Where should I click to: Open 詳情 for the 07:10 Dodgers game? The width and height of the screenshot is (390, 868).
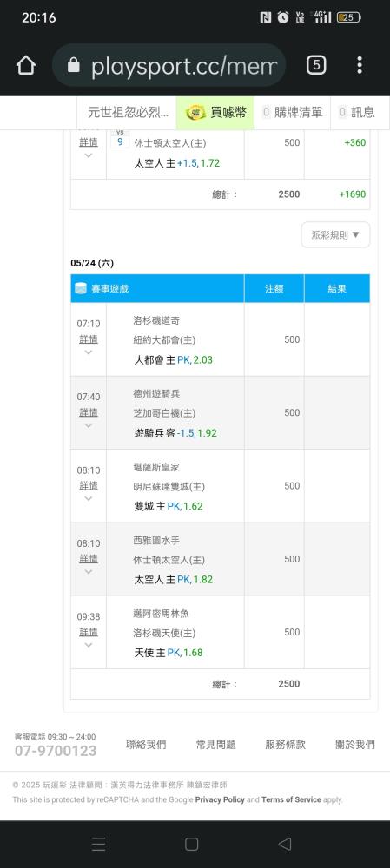pos(88,339)
